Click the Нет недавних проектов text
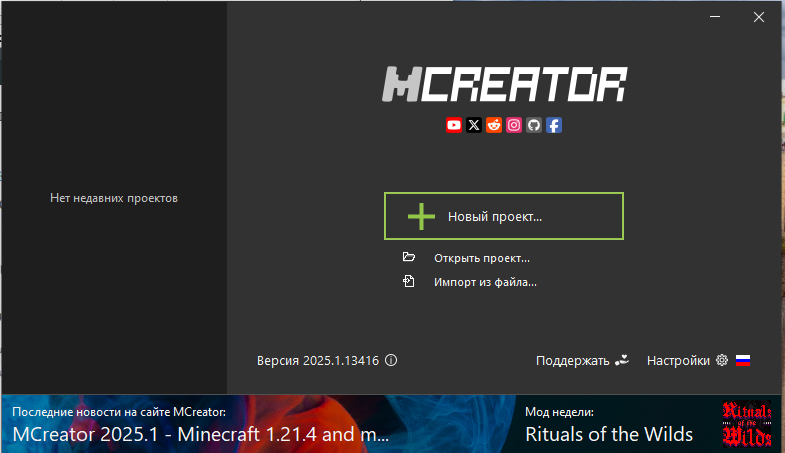This screenshot has height=453, width=785. coord(114,198)
